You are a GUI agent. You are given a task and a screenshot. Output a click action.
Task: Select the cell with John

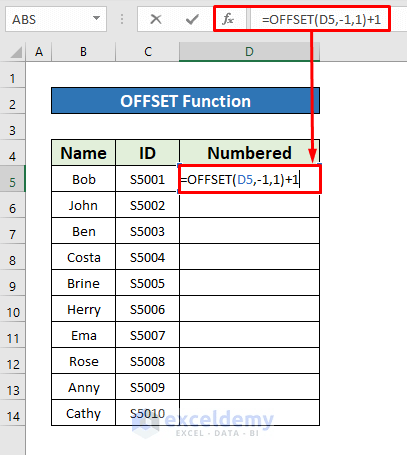click(83, 205)
